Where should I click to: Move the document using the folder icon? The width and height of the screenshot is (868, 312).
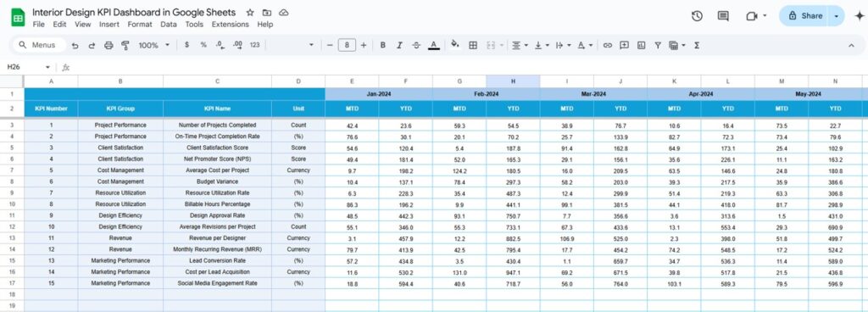(x=267, y=12)
